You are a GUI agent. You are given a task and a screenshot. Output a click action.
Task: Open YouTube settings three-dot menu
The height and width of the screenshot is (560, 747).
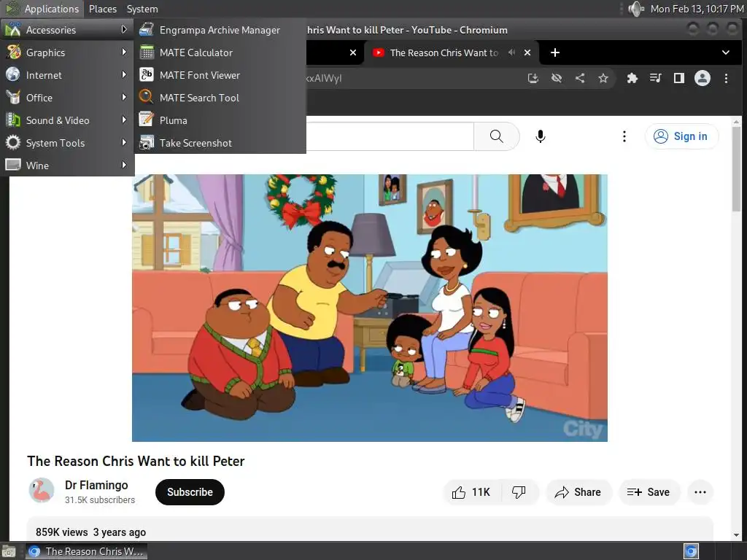pos(624,136)
